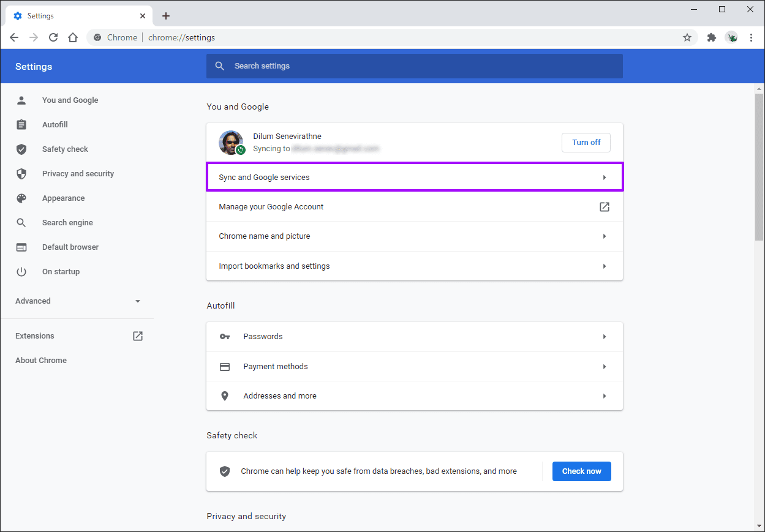Go back using the browser back arrow
This screenshot has width=765, height=532.
[14, 37]
